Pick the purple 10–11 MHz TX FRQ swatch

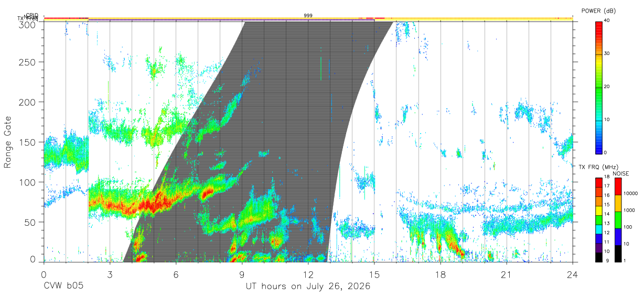(598, 248)
